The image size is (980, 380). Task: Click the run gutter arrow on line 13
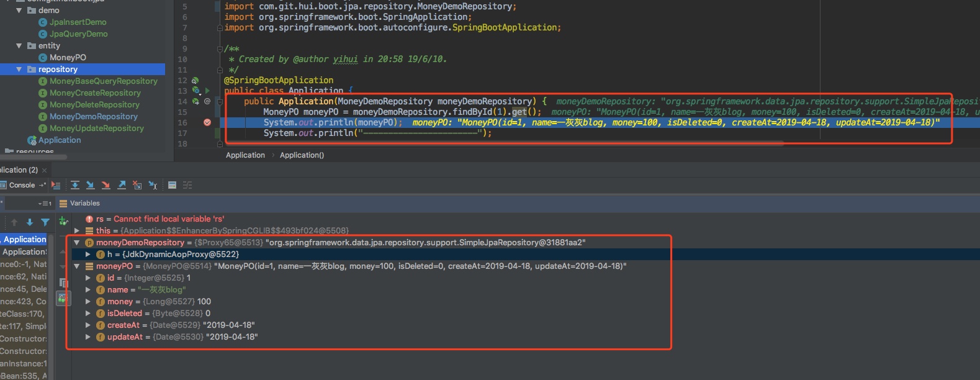[207, 91]
